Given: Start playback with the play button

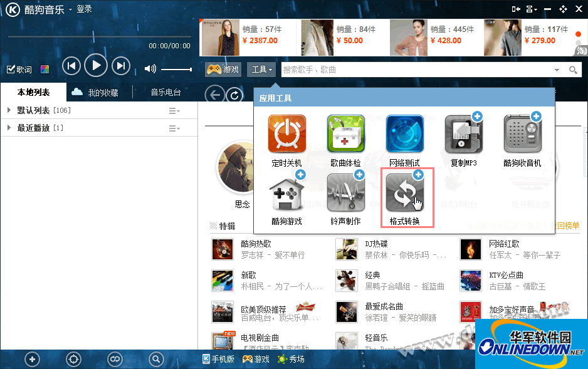Looking at the screenshot, I should pos(96,66).
